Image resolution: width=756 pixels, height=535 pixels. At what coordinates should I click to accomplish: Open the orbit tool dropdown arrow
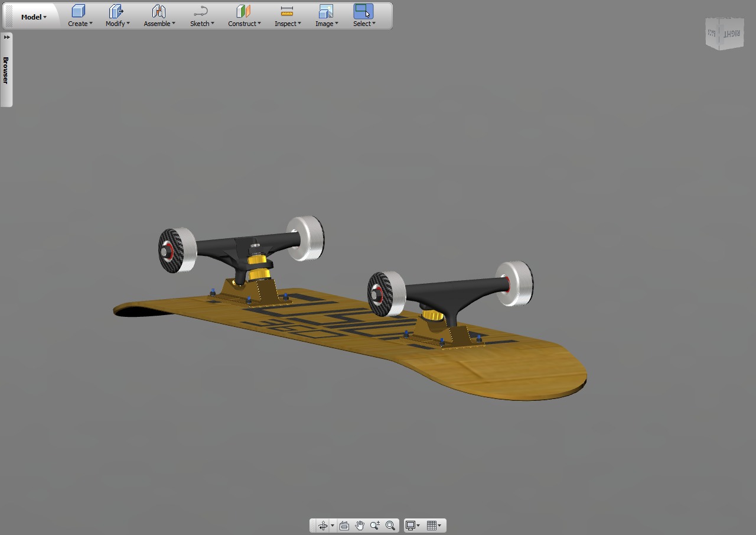[333, 525]
